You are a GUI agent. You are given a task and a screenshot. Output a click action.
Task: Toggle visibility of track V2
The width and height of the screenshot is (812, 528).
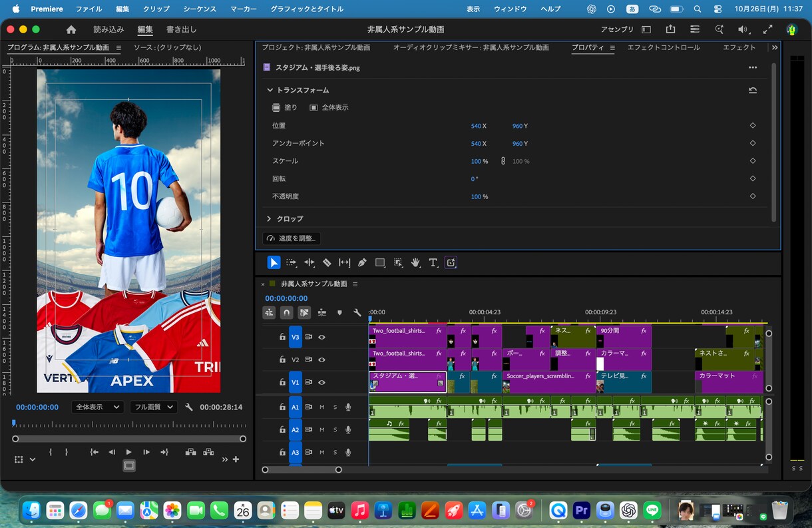click(x=321, y=360)
